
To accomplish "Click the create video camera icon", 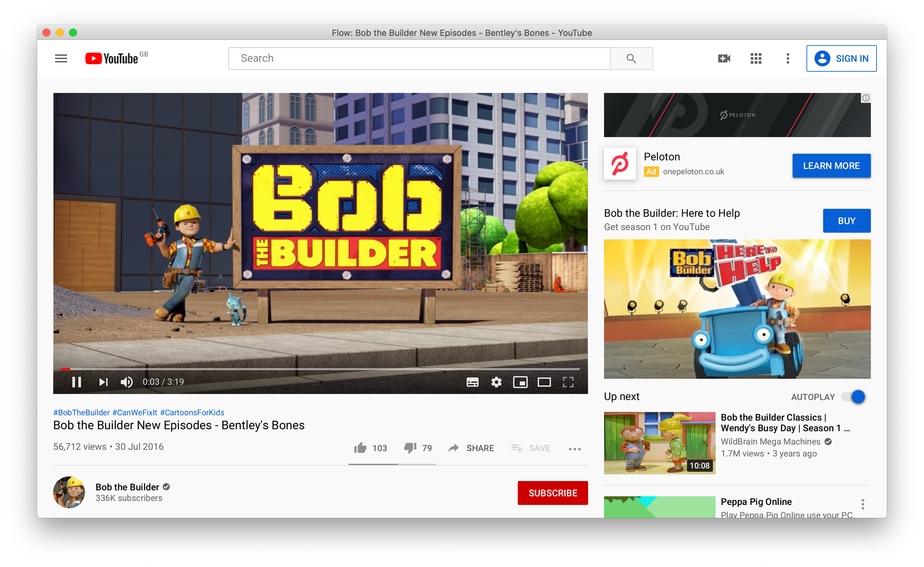I will [724, 58].
